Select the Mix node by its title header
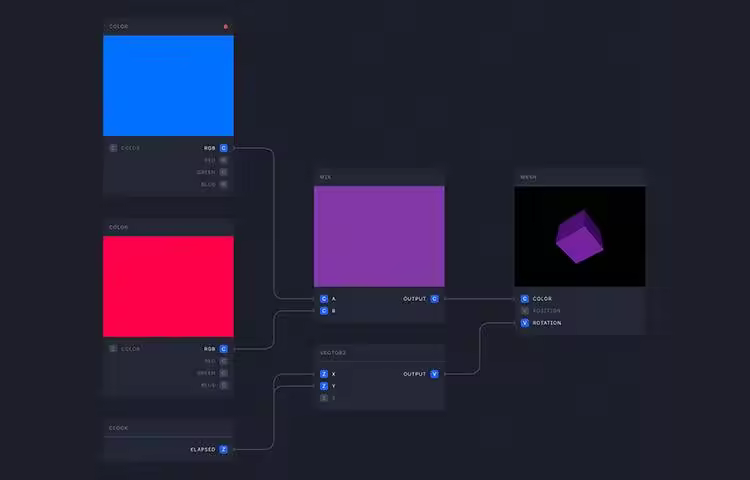 (x=379, y=177)
